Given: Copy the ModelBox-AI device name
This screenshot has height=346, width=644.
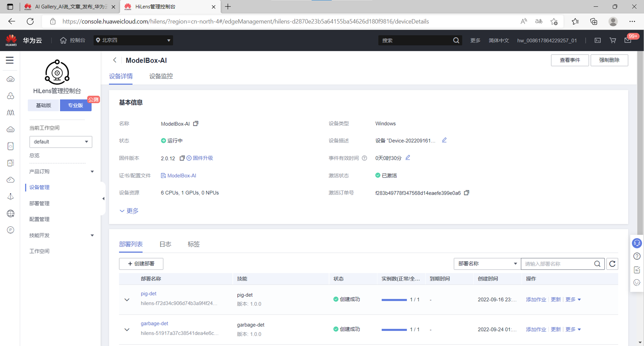Looking at the screenshot, I should pos(196,124).
